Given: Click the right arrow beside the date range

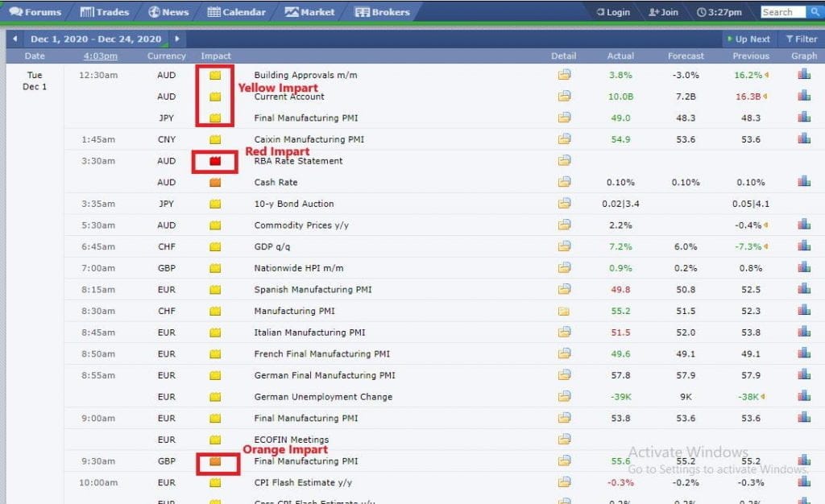Looking at the screenshot, I should coord(179,38).
